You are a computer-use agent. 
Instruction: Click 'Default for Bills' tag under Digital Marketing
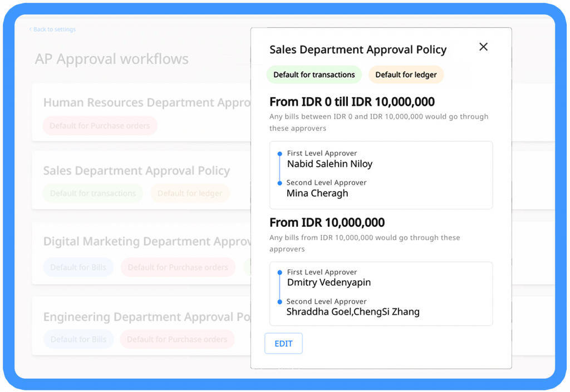[78, 267]
